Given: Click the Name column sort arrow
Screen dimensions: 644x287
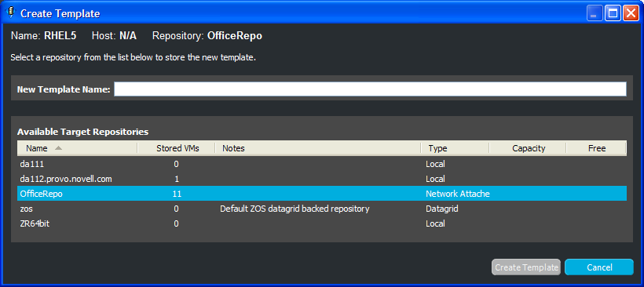Looking at the screenshot, I should pyautogui.click(x=58, y=148).
